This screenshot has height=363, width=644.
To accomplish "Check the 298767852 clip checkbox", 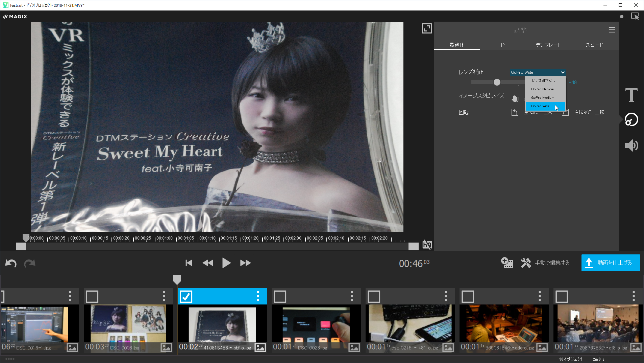I will point(562,297).
